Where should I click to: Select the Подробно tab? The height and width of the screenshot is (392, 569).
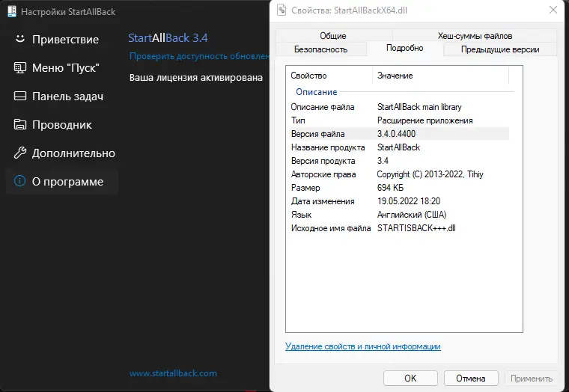point(404,48)
